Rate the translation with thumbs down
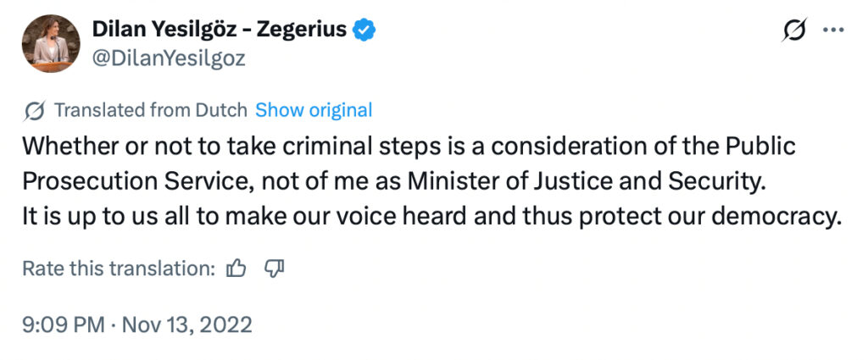This screenshot has height=360, width=868. (274, 269)
